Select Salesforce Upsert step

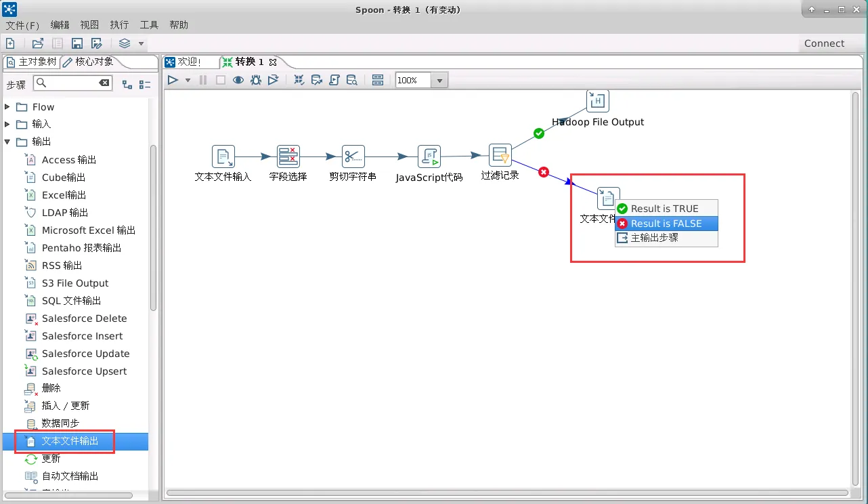click(84, 371)
